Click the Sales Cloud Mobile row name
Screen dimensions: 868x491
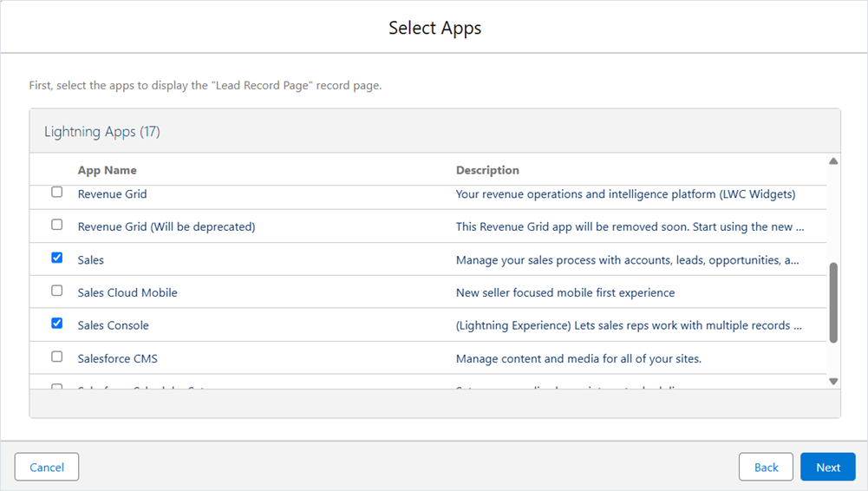coord(127,293)
